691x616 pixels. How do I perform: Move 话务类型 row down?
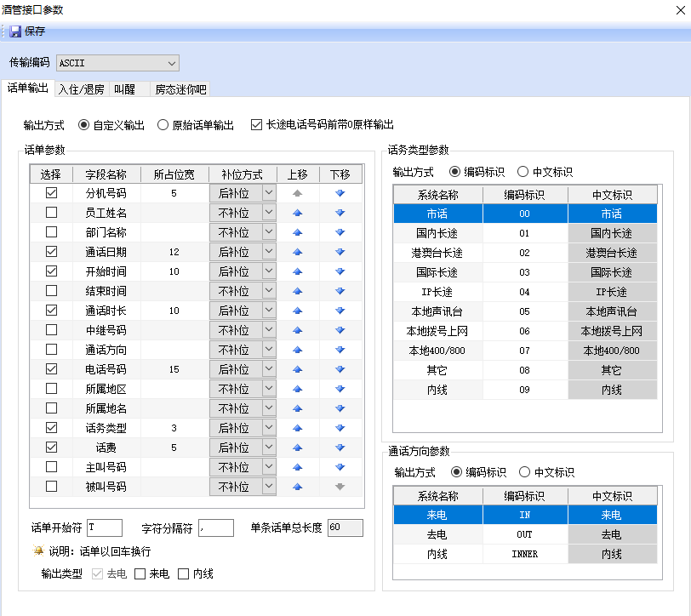340,428
